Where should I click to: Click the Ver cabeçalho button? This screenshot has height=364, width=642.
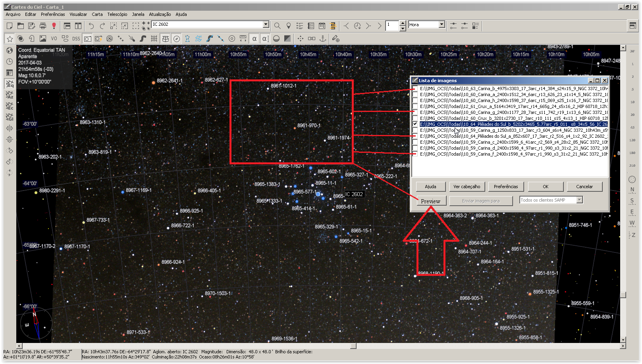tap(467, 187)
